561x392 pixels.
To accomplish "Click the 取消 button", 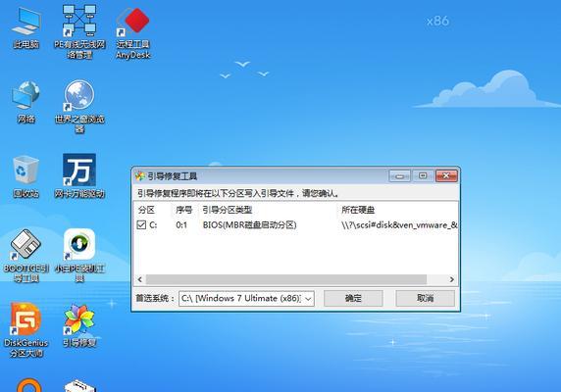I will coord(425,298).
